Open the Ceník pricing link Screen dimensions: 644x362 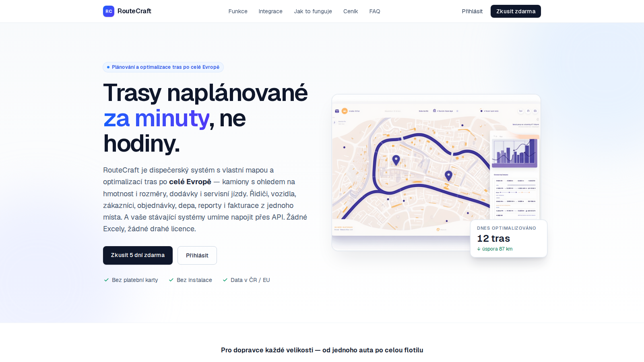click(x=351, y=11)
